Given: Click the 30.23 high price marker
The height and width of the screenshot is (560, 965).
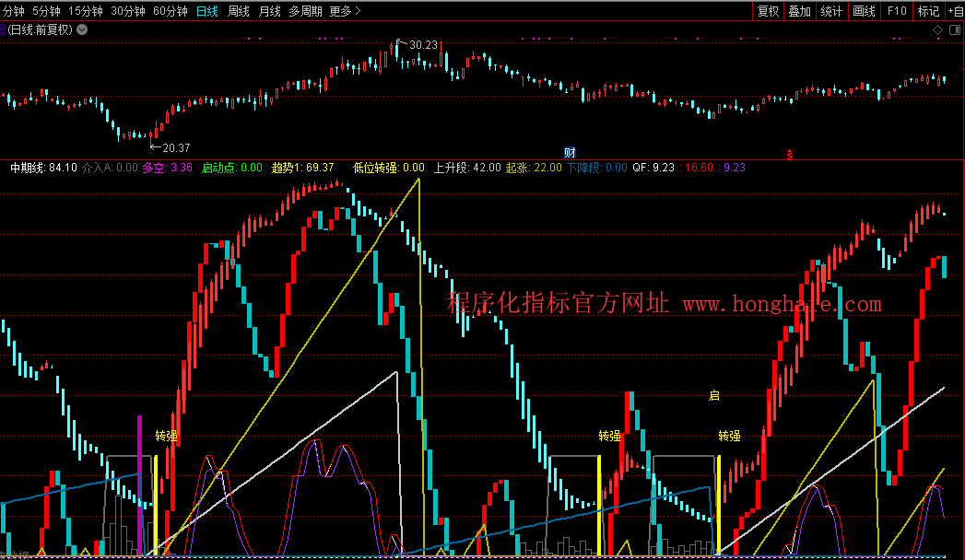Looking at the screenshot, I should (423, 44).
